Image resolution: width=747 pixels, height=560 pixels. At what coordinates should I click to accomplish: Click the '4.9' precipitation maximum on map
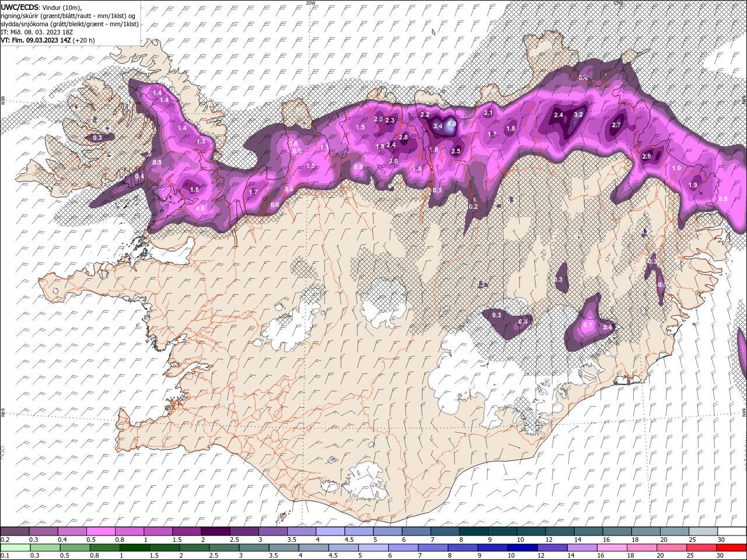click(x=451, y=124)
